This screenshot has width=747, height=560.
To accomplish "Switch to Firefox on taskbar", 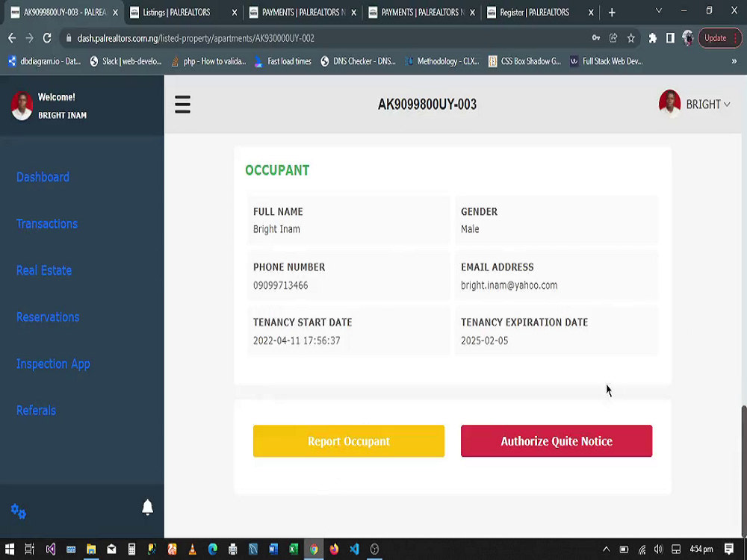I will (x=334, y=549).
